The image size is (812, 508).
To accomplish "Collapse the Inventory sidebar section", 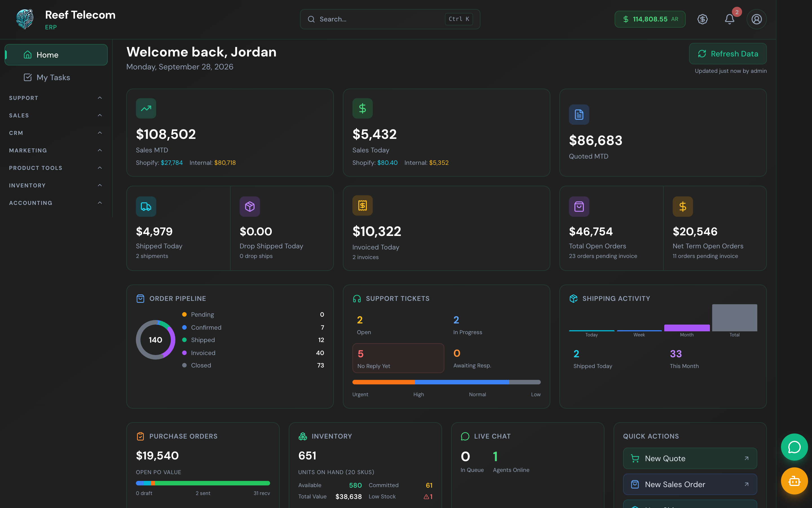I will [x=56, y=185].
